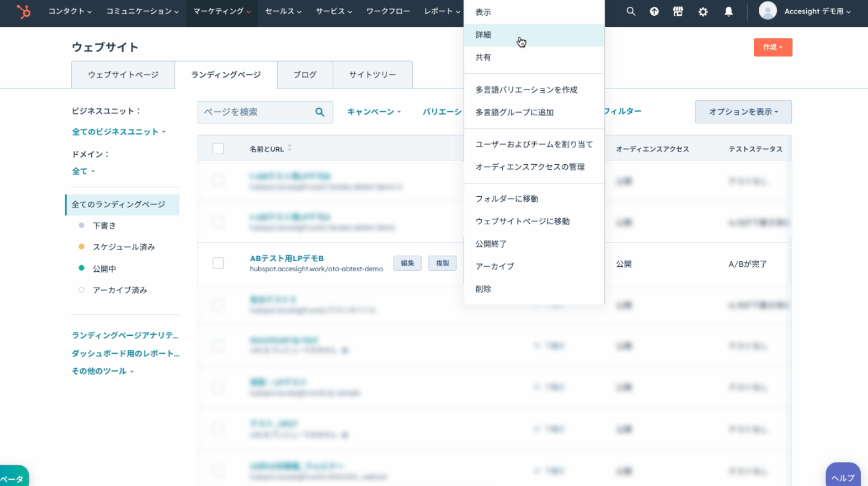This screenshot has height=486, width=868.
Task: Click the テストステータス column header
Action: pyautogui.click(x=755, y=149)
